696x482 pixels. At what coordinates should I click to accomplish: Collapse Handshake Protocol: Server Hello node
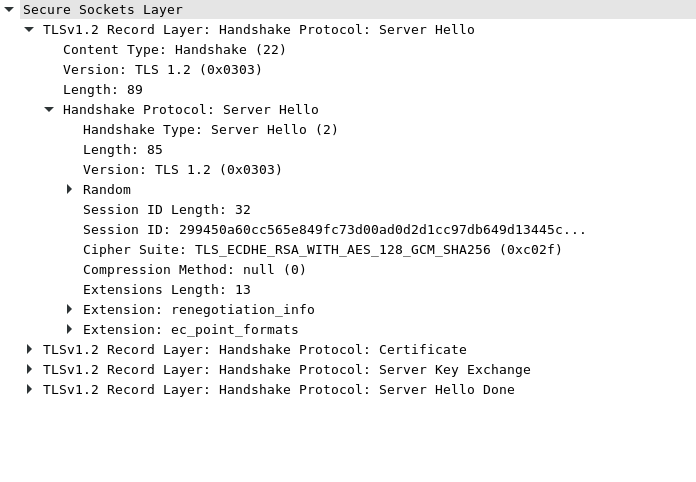coord(49,110)
